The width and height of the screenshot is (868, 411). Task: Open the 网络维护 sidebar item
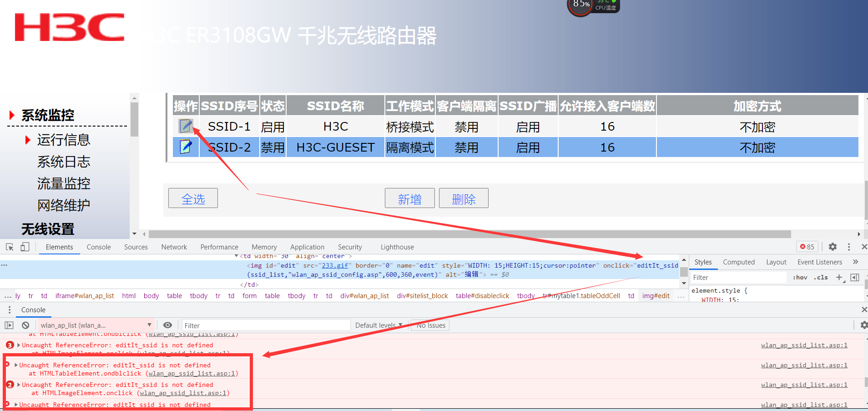click(x=64, y=205)
